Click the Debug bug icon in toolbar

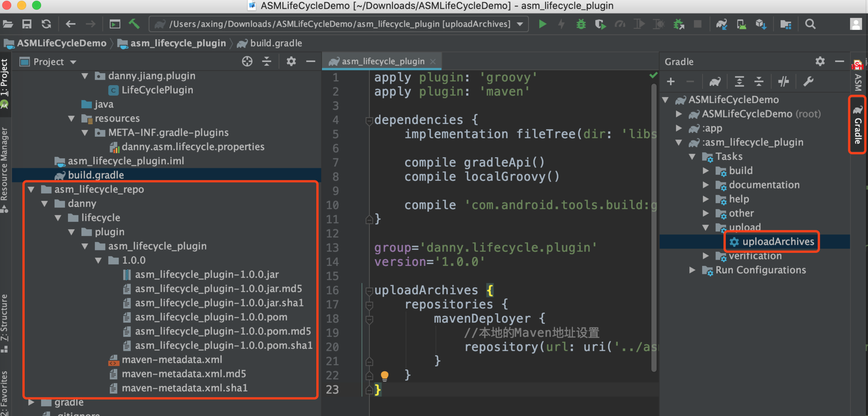[581, 24]
